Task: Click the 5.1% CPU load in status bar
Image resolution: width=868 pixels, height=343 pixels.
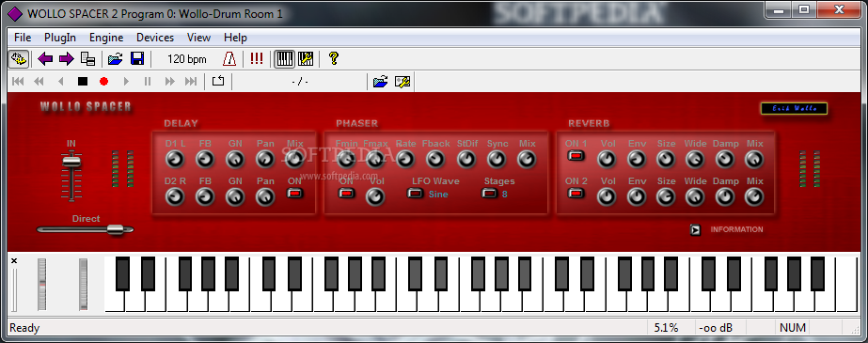Action: [666, 328]
